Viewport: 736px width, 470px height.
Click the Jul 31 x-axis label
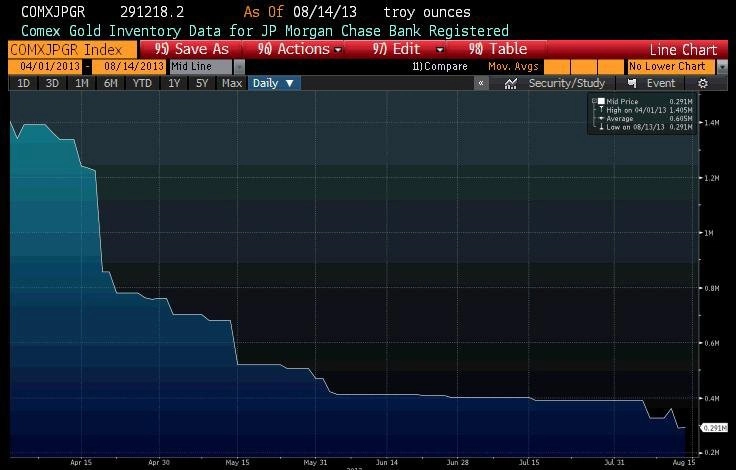[614, 462]
